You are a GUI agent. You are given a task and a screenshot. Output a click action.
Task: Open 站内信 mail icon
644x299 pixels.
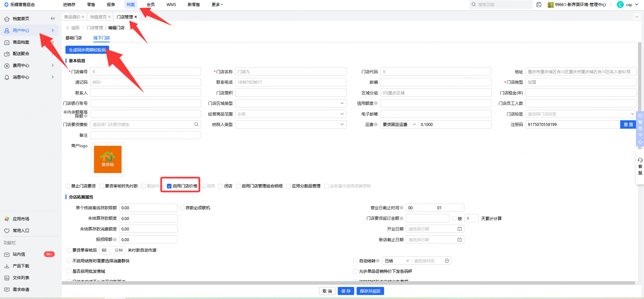tap(7, 254)
